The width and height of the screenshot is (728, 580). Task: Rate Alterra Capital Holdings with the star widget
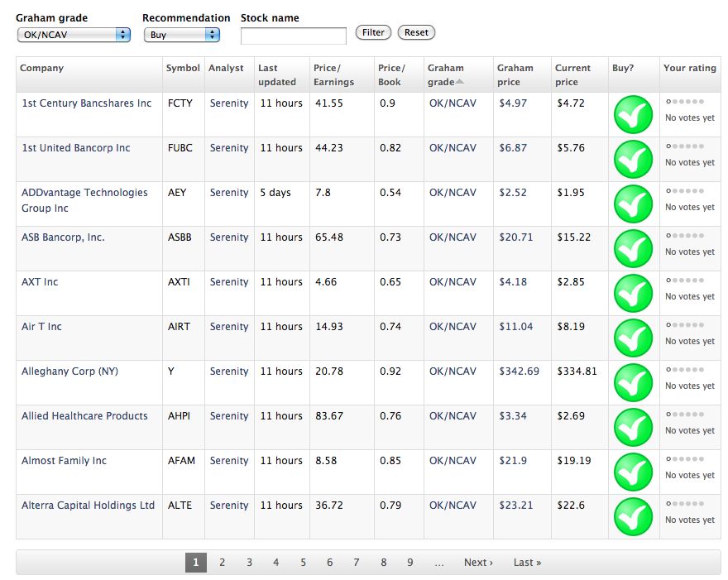(685, 503)
